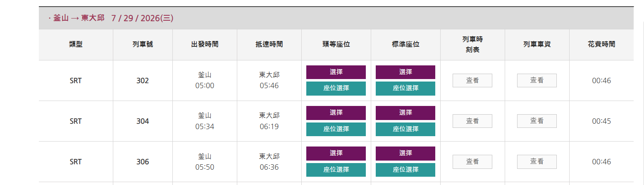Select standard seat for train 302

coord(405,72)
